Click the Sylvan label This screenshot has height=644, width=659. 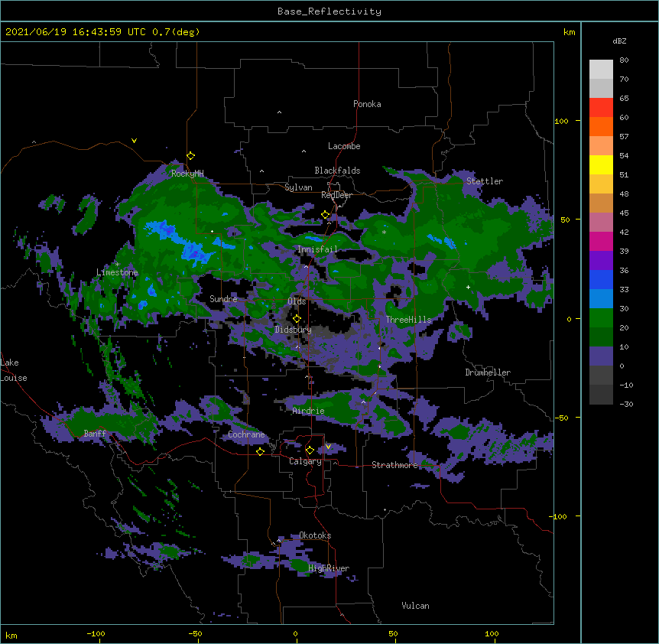(x=298, y=187)
